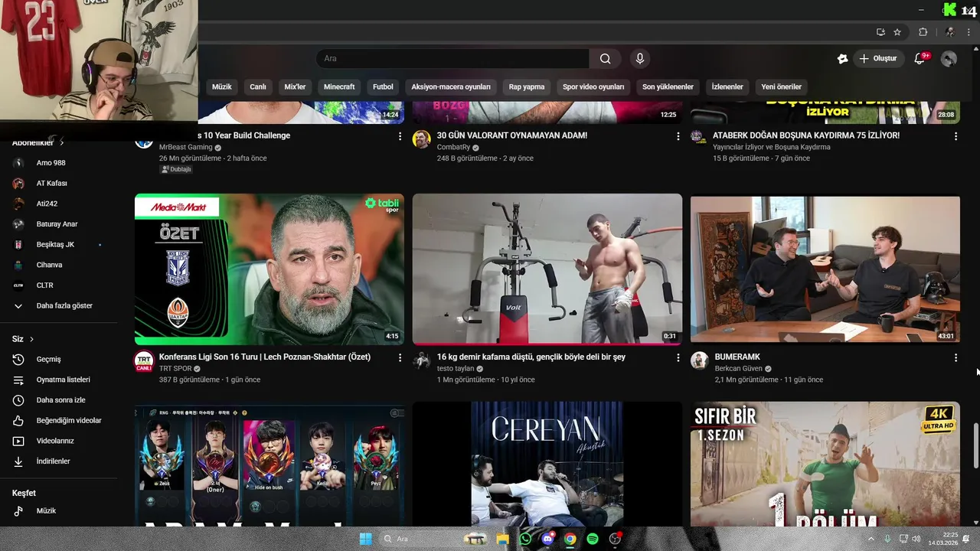This screenshot has width=980, height=551.
Task: Select the Canlı filter chip
Action: click(258, 86)
